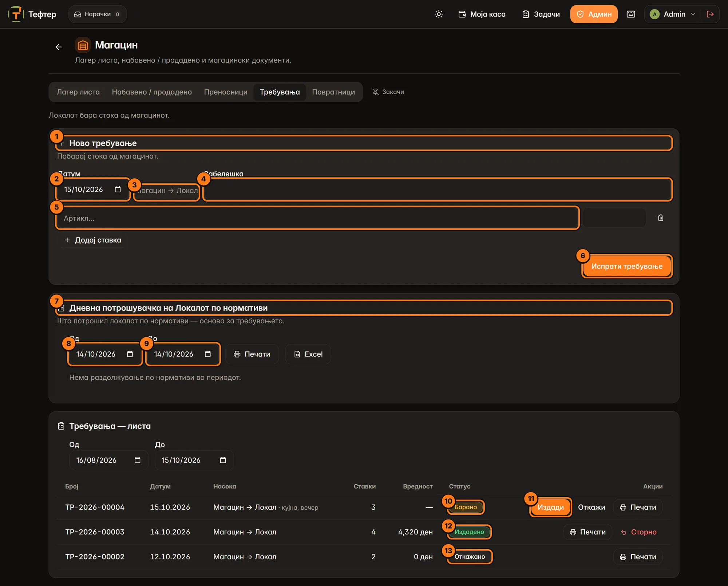728x586 pixels.
Task: Click the Артикл... search field
Action: coord(317,218)
